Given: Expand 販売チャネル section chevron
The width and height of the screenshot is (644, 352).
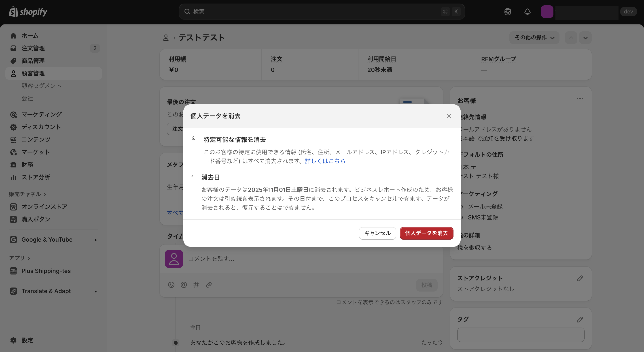Looking at the screenshot, I should tap(45, 194).
